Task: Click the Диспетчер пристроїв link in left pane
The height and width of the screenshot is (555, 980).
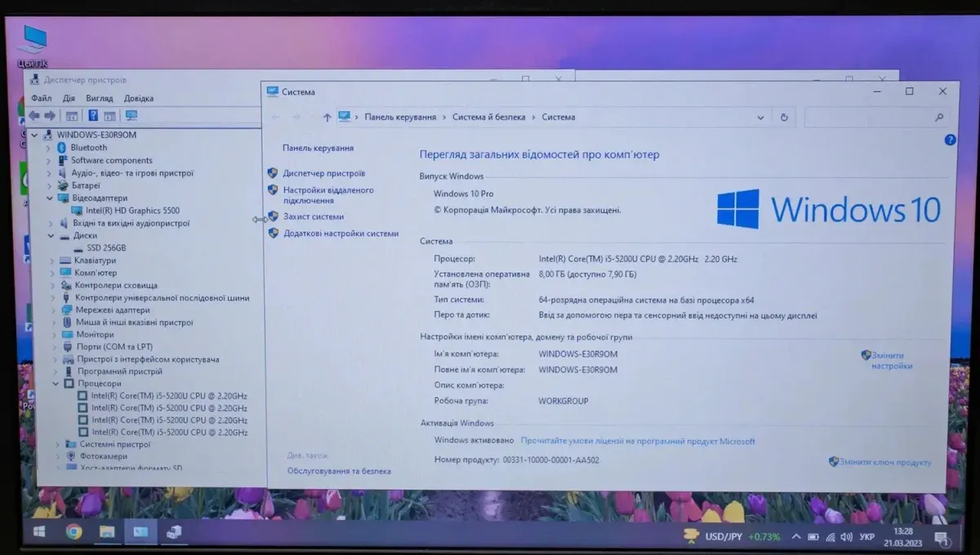Action: click(323, 173)
